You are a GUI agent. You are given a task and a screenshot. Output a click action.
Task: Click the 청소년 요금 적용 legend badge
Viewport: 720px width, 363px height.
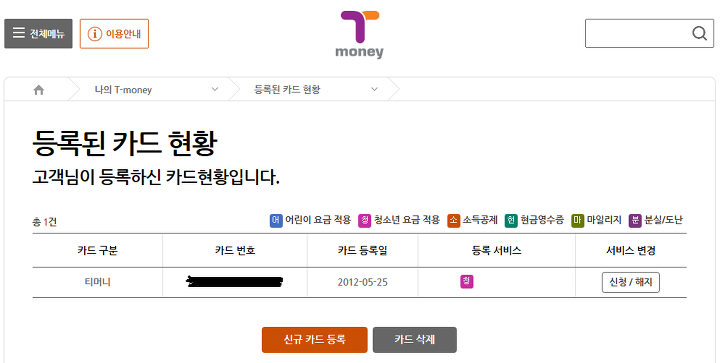364,220
